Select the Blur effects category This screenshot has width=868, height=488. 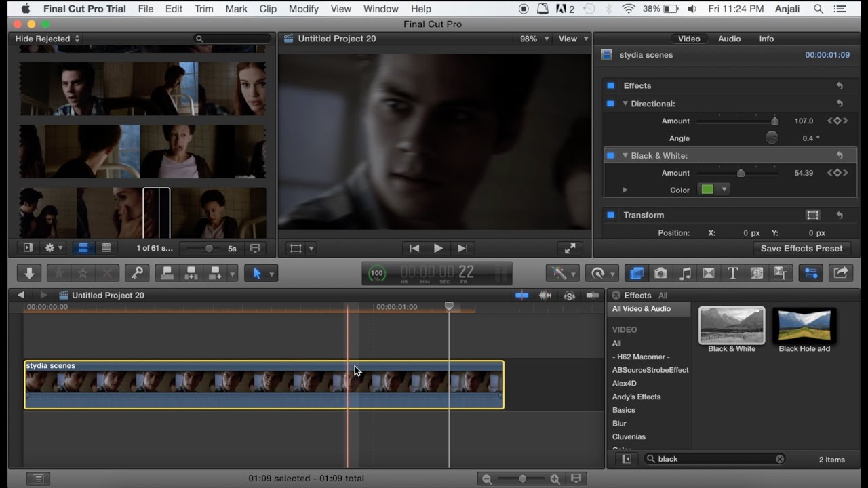[x=619, y=424]
